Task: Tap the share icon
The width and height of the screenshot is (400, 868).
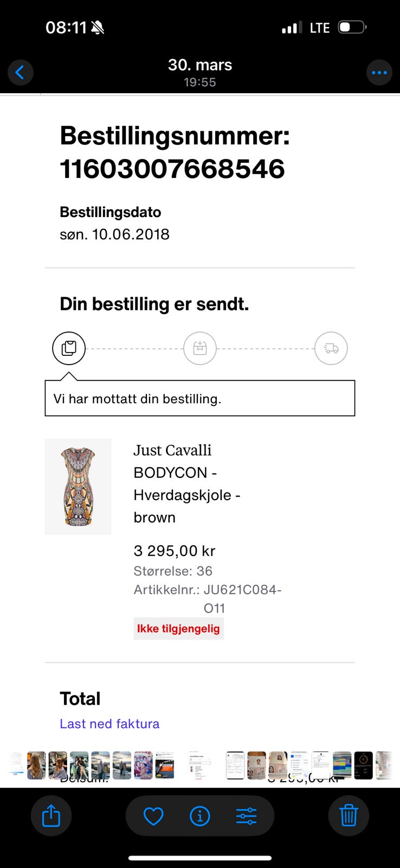Action: pyautogui.click(x=51, y=815)
